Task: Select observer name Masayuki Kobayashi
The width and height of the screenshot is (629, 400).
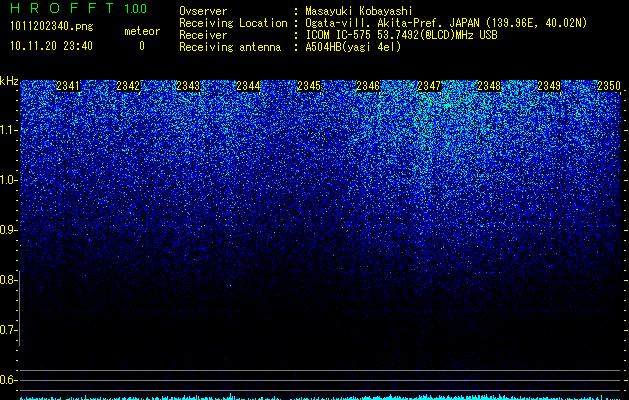Action: pos(359,11)
